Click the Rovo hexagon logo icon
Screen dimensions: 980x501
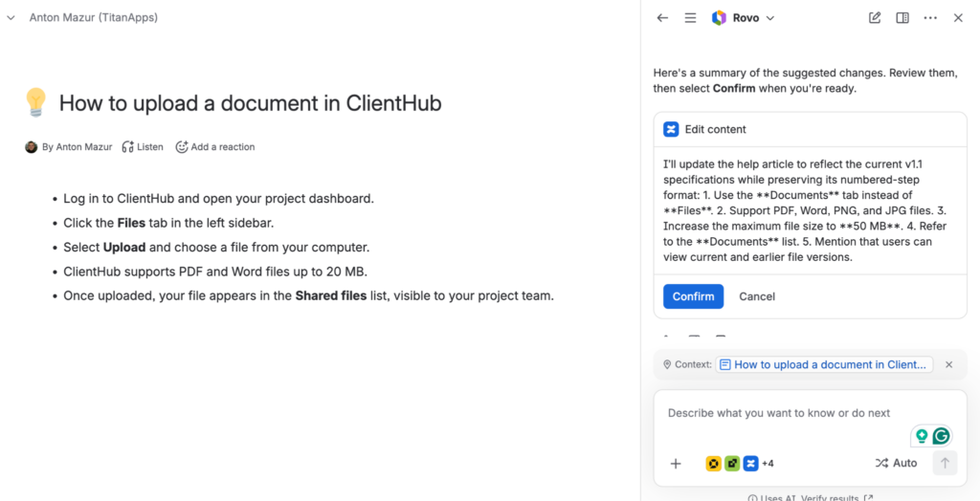pyautogui.click(x=719, y=18)
